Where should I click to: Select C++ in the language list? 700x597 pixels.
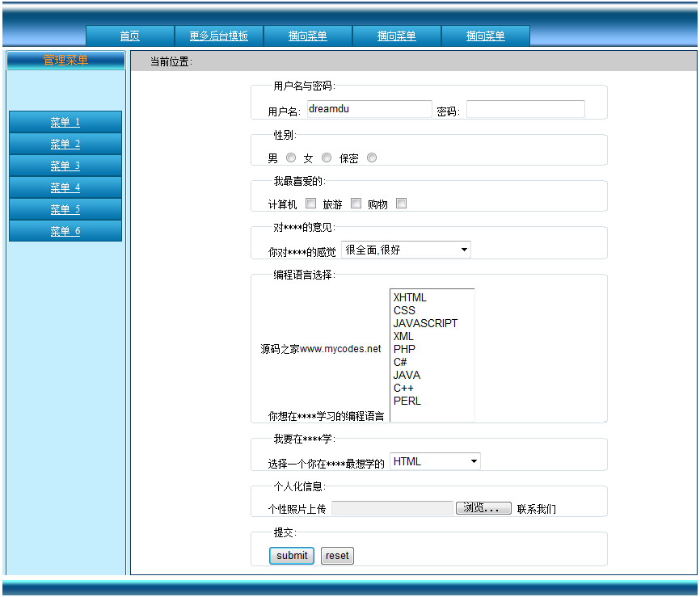coord(432,389)
